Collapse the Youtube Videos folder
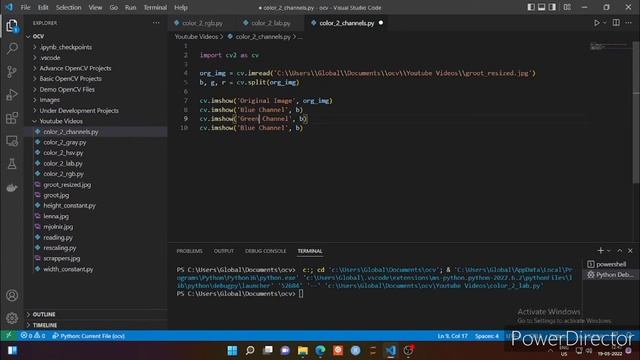 96,121
